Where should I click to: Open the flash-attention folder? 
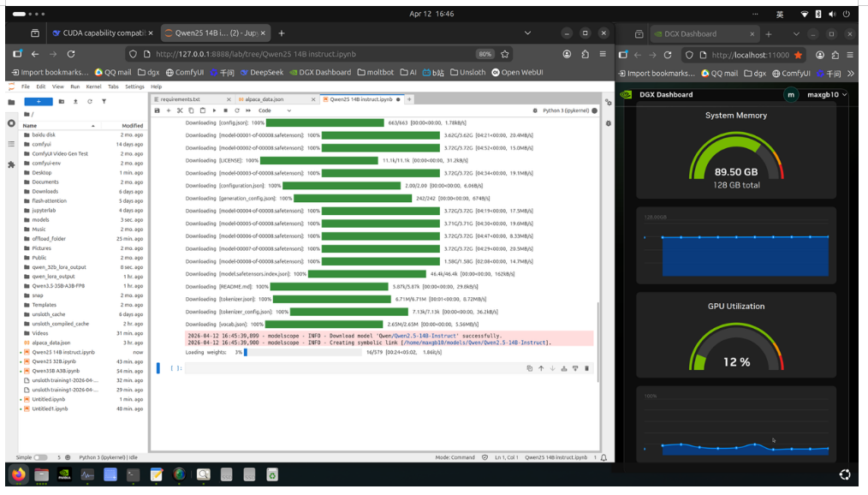click(x=50, y=201)
